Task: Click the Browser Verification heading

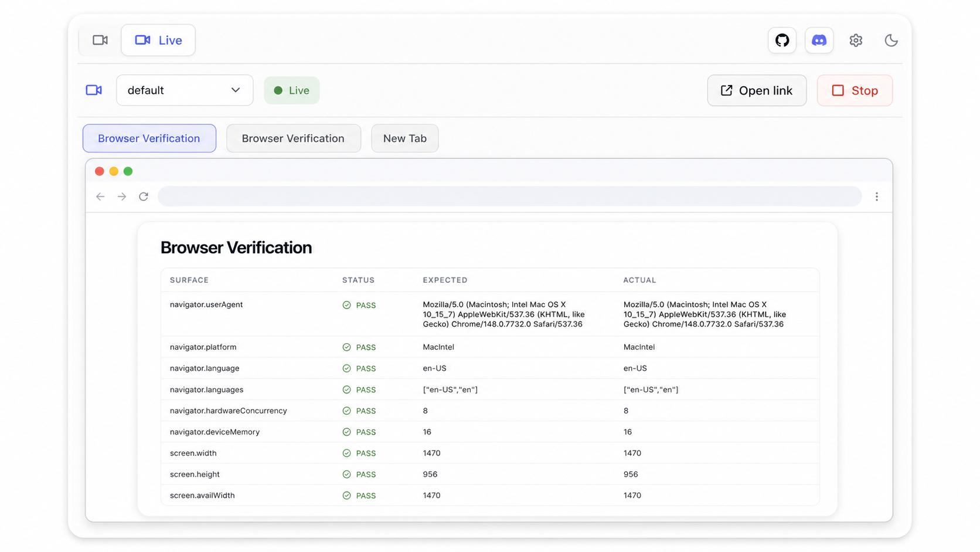Action: [x=236, y=248]
